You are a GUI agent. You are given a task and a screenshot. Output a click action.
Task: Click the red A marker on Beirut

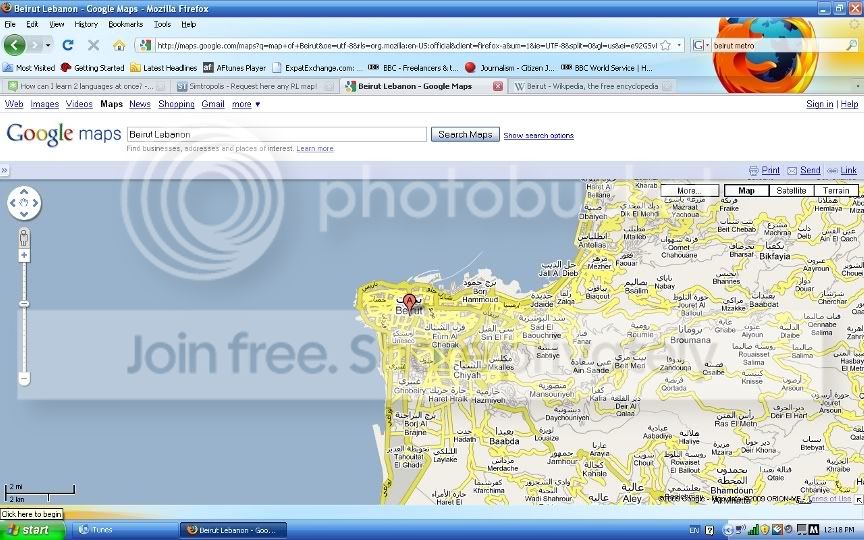(409, 302)
